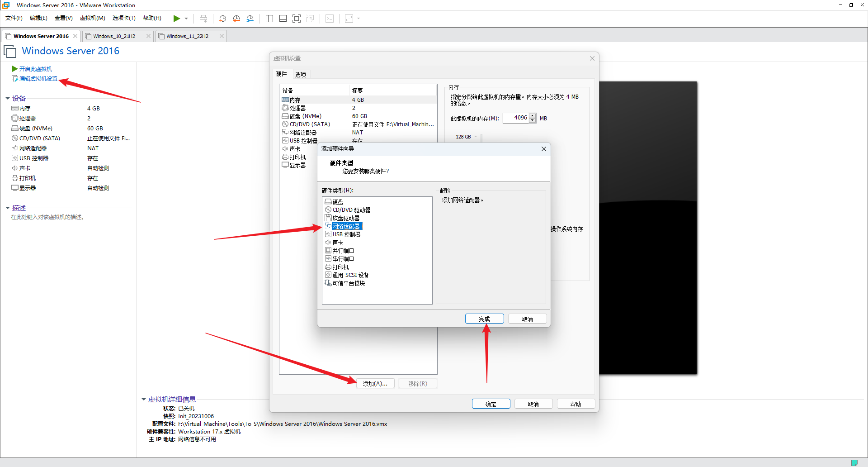868x467 pixels.
Task: Click the Unity mode toolbar icon
Action: click(310, 19)
